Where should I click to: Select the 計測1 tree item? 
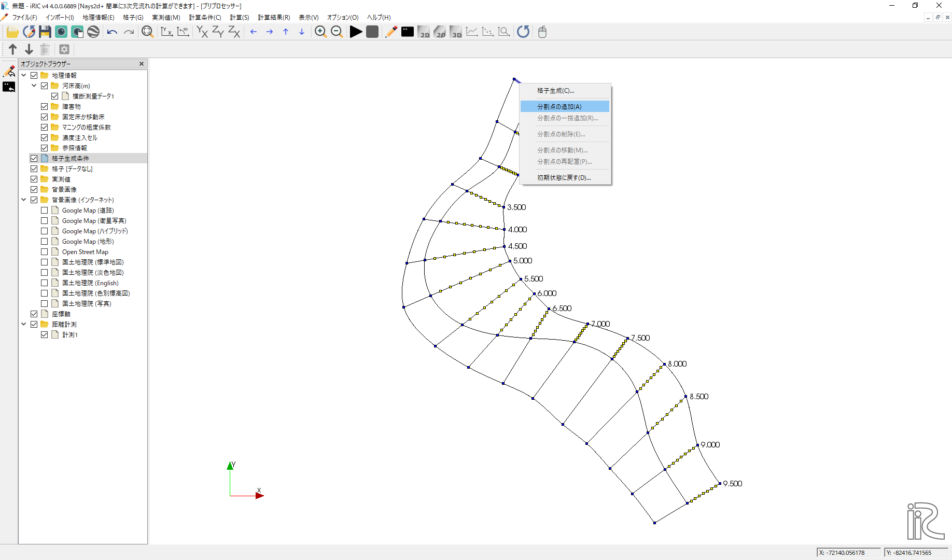tap(70, 335)
